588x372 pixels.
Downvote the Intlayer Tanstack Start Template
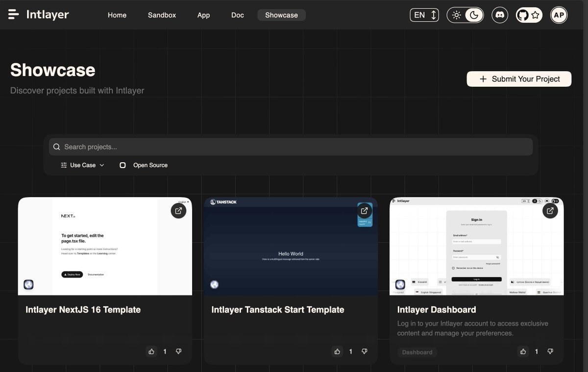(364, 351)
